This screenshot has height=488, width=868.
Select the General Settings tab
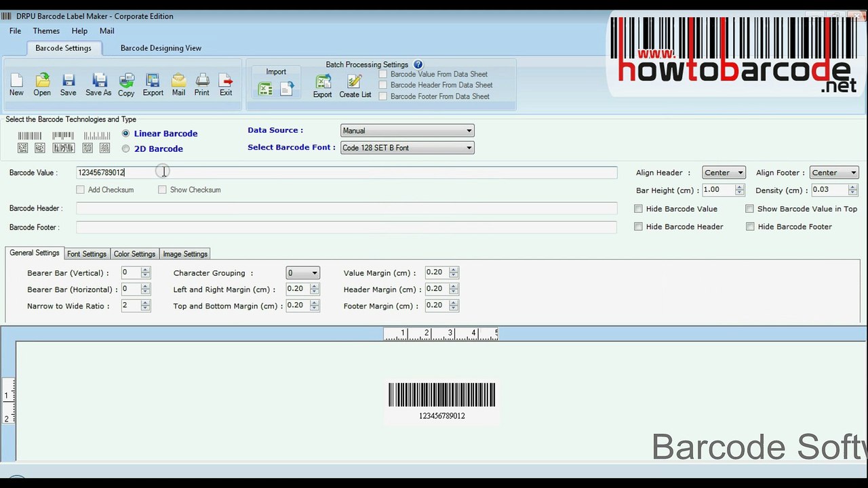[x=35, y=253]
